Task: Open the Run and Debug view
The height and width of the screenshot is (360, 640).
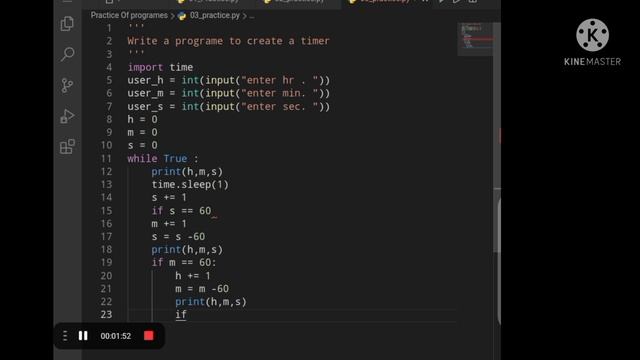Action: coord(67,116)
